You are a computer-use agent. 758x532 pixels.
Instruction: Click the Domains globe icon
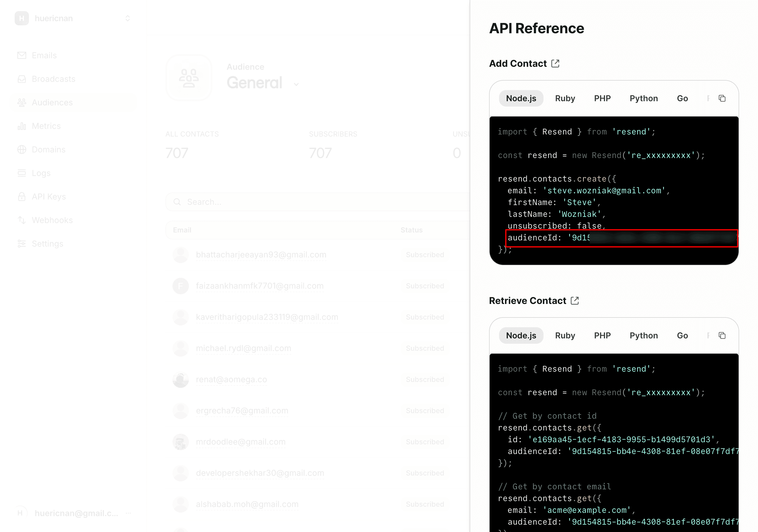point(22,149)
